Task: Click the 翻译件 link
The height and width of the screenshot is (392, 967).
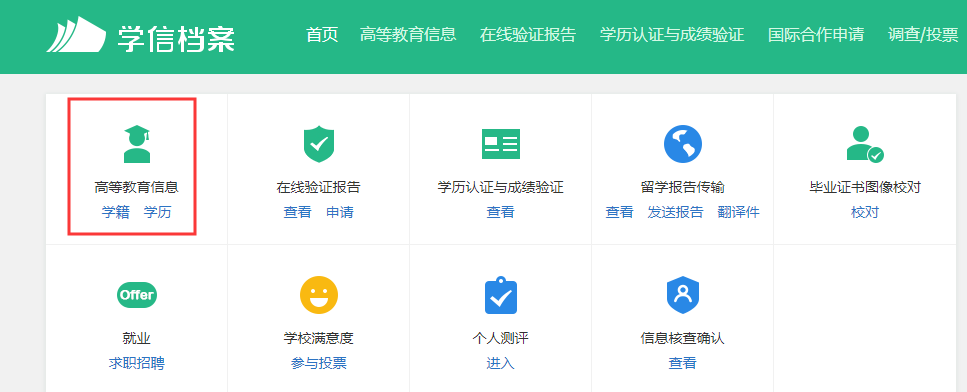Action: (x=739, y=213)
